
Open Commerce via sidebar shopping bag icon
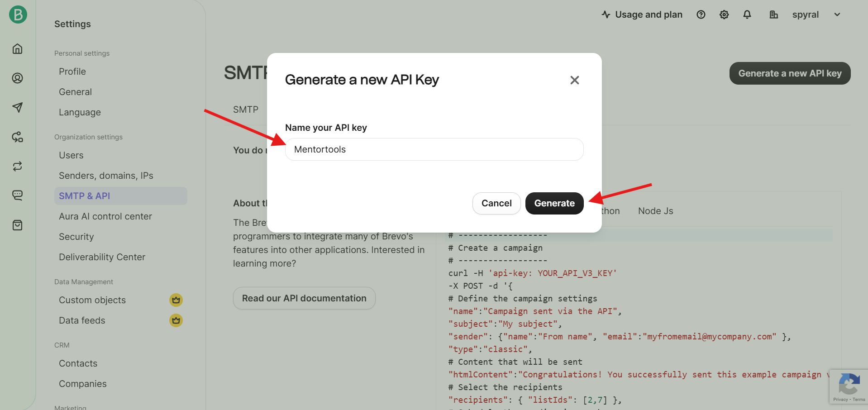point(18,225)
